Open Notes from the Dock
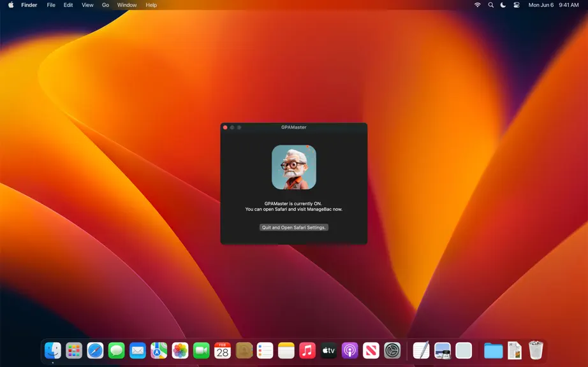This screenshot has height=367, width=588. 286,351
